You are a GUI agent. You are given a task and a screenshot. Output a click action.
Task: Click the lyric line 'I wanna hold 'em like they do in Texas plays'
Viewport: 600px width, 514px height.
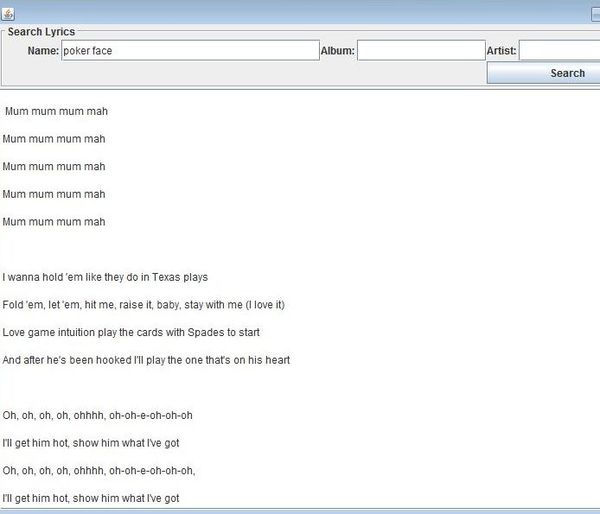coord(105,277)
